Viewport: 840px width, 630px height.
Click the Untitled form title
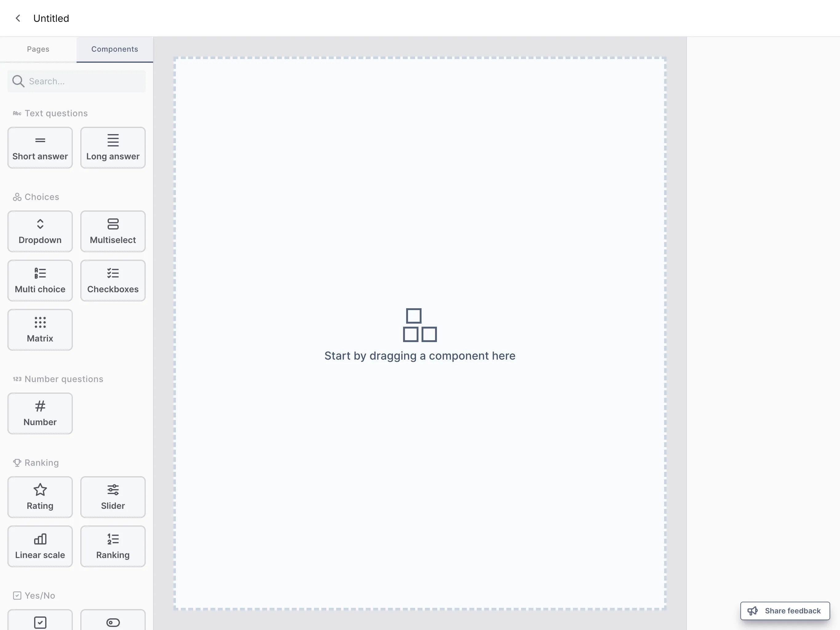coord(51,18)
